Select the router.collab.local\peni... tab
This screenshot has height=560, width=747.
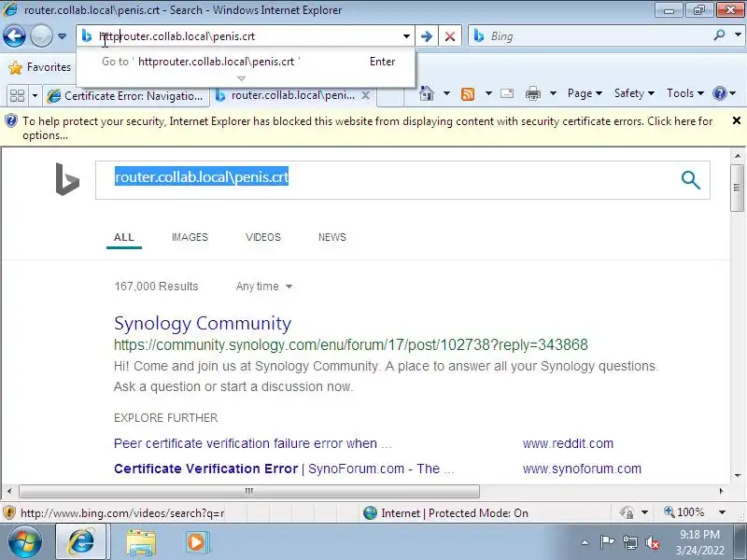coord(286,96)
